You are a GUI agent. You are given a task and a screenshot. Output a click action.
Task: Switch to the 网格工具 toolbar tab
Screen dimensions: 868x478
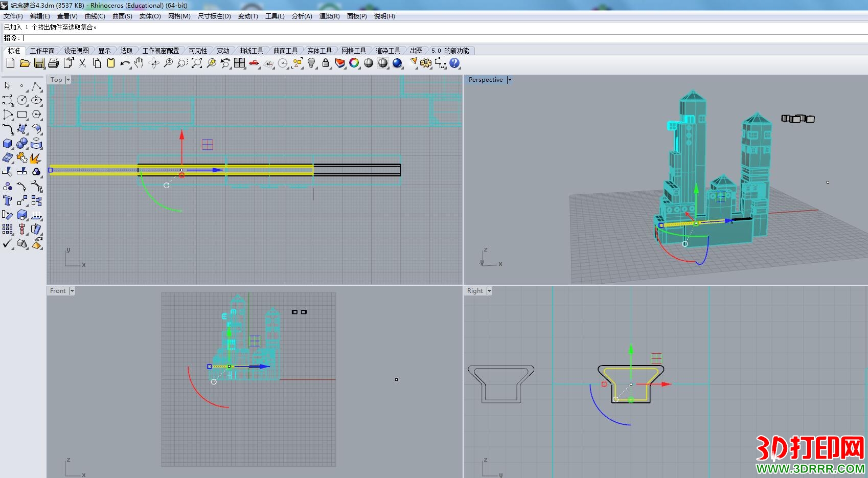tap(354, 51)
